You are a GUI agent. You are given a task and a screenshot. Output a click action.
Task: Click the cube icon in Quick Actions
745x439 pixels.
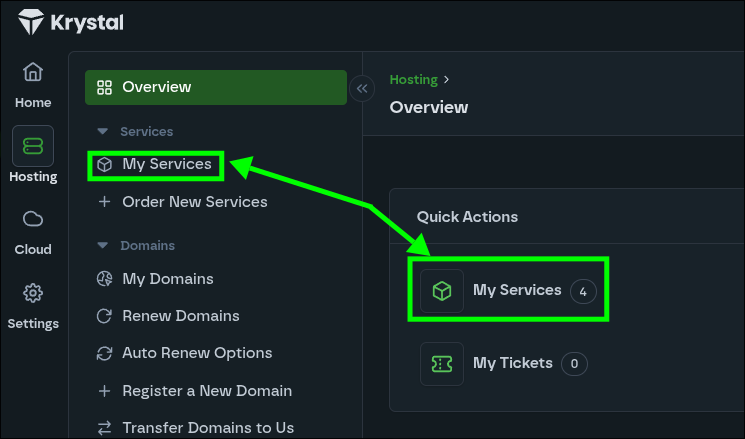(x=442, y=291)
